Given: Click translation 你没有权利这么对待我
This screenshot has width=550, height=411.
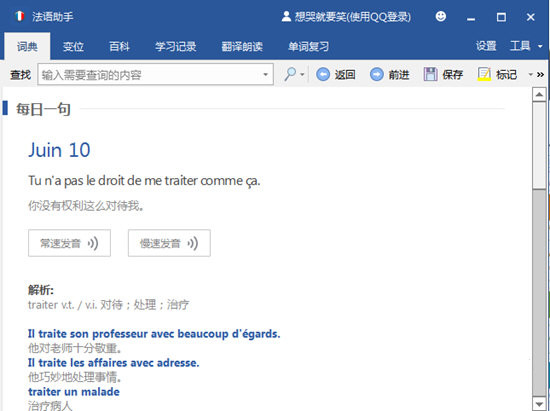Looking at the screenshot, I should 86,206.
